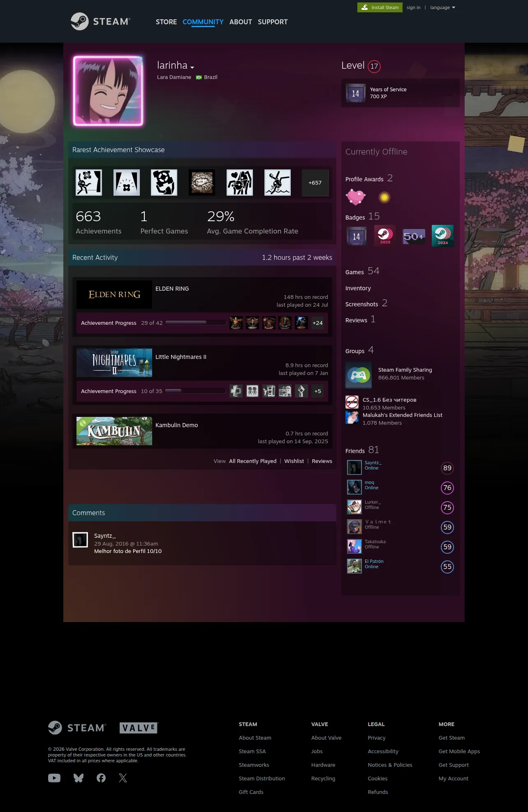Viewport: 528px width, 812px height.
Task: Open the Inventory link
Action: click(358, 288)
